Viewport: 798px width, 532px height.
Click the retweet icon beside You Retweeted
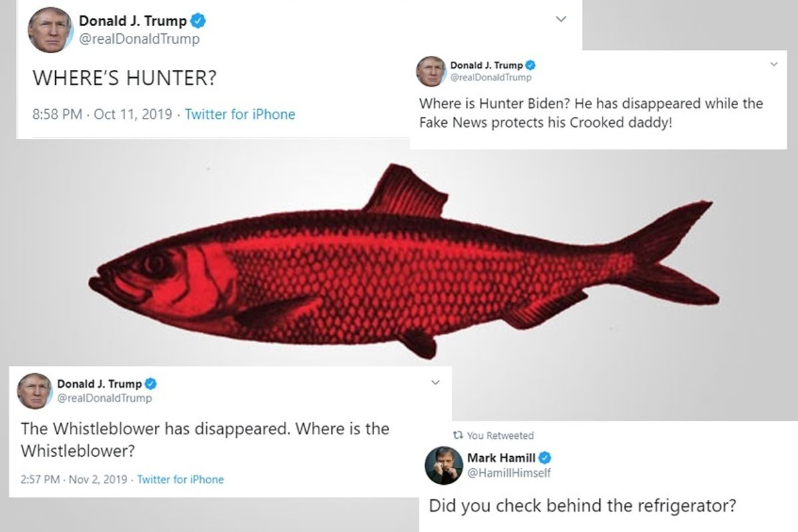[457, 436]
